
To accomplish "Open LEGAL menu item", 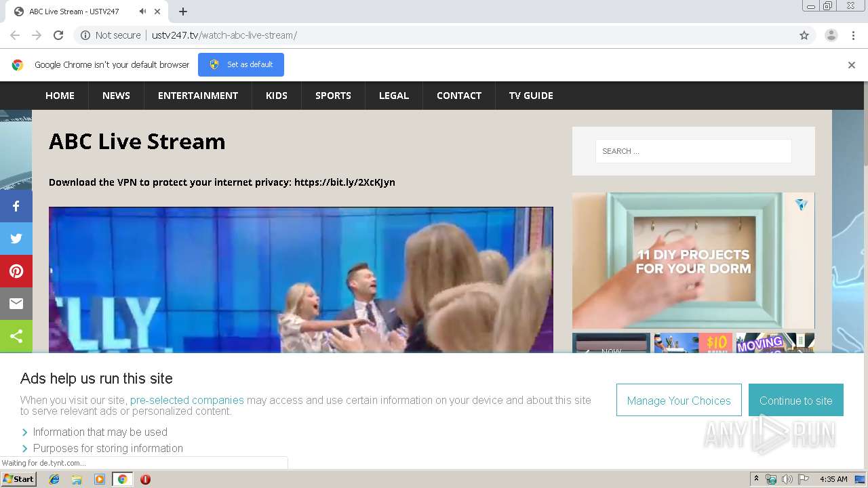I will point(394,96).
